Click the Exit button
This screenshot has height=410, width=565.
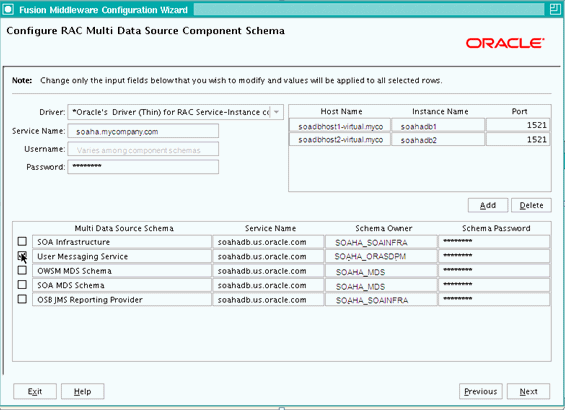pos(35,391)
